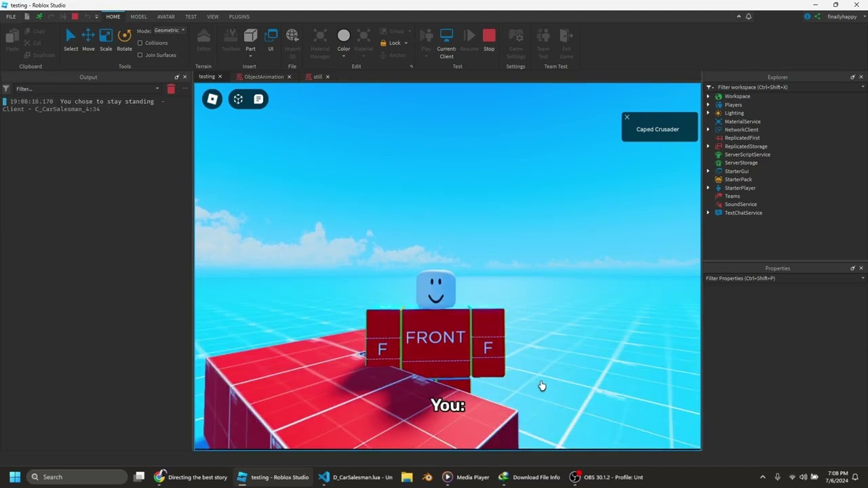Image resolution: width=868 pixels, height=488 pixels.
Task: Switch to the PLUGINS ribbon tab
Action: click(239, 16)
